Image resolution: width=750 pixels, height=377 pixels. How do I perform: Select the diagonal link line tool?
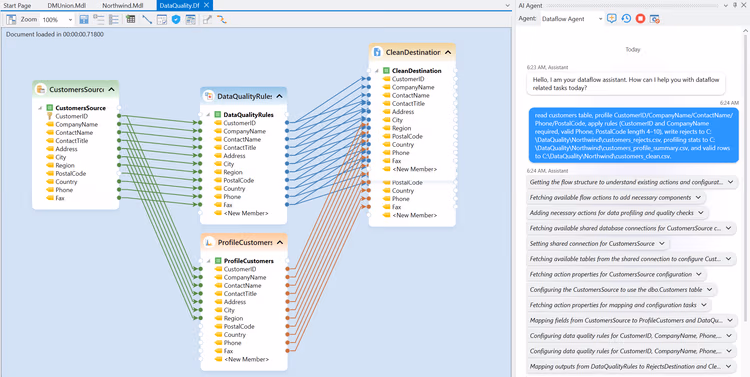147,20
